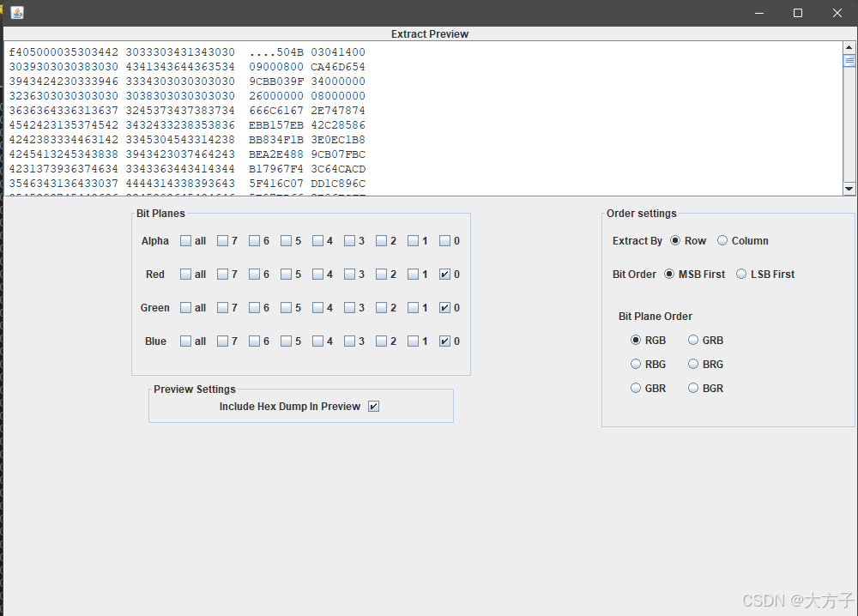The width and height of the screenshot is (858, 616).
Task: Choose BGR bit plane order
Action: pos(693,388)
